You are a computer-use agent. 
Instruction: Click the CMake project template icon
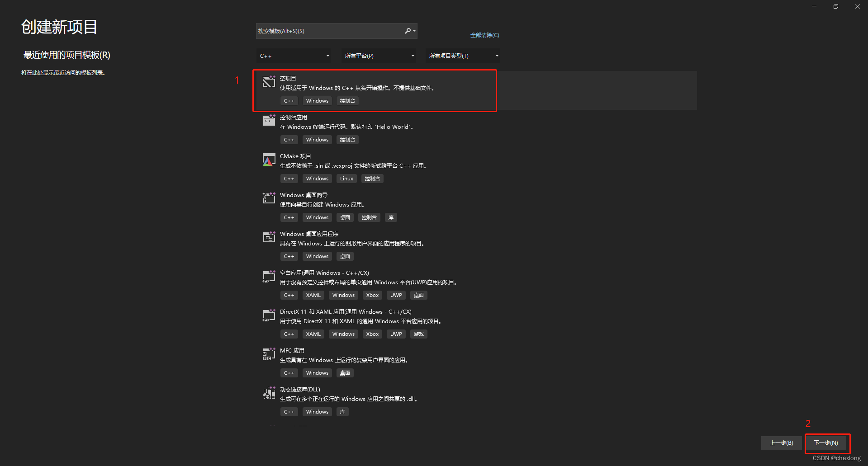(269, 159)
